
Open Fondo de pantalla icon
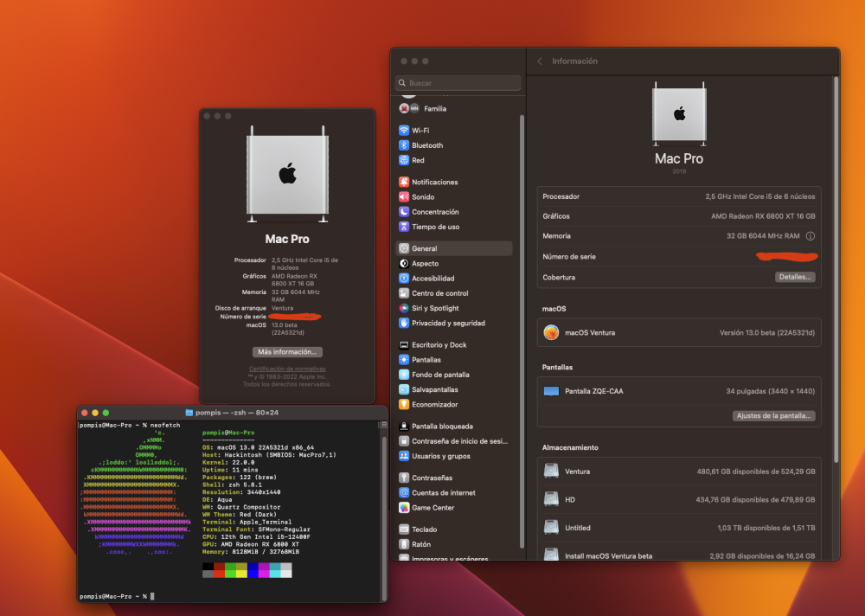[404, 375]
